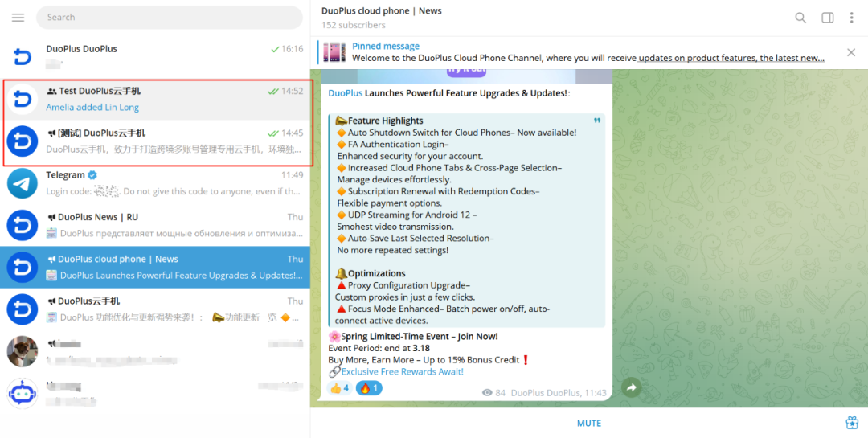Click the 84 views eye icon
868x438 pixels.
487,393
